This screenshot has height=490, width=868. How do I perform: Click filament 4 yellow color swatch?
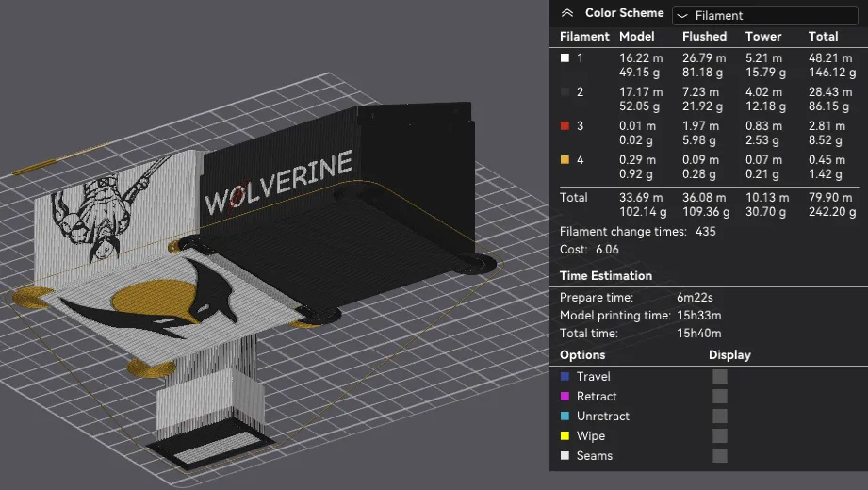(x=565, y=159)
